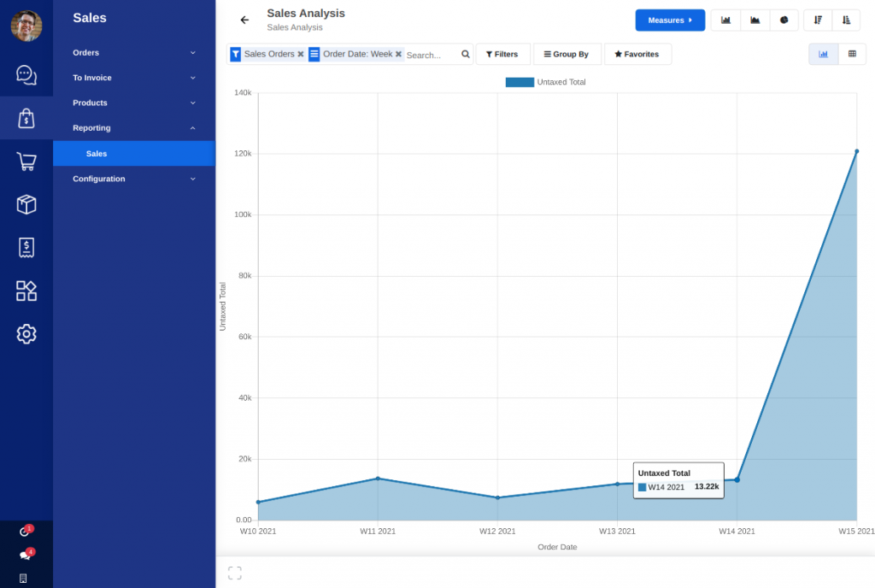The height and width of the screenshot is (588, 875).
Task: Toggle to table pivot view
Action: click(852, 54)
